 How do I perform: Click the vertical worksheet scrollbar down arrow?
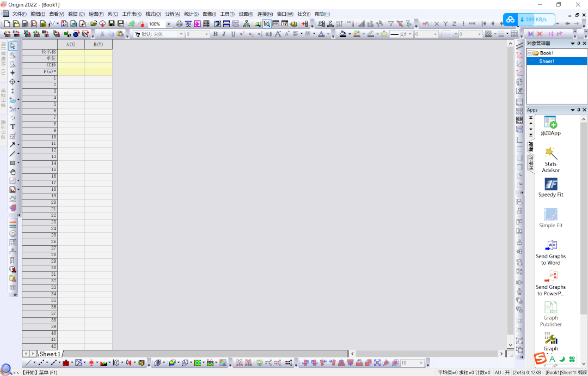[x=510, y=345]
